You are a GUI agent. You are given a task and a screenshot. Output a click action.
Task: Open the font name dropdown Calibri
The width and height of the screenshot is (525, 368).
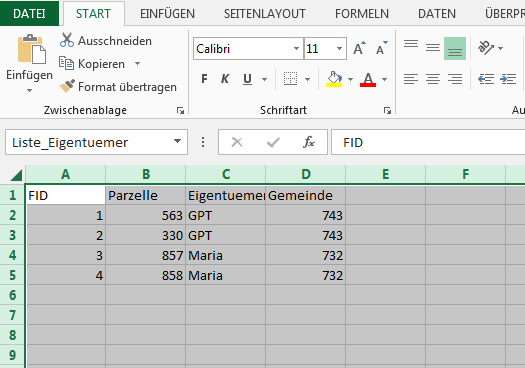tap(296, 49)
